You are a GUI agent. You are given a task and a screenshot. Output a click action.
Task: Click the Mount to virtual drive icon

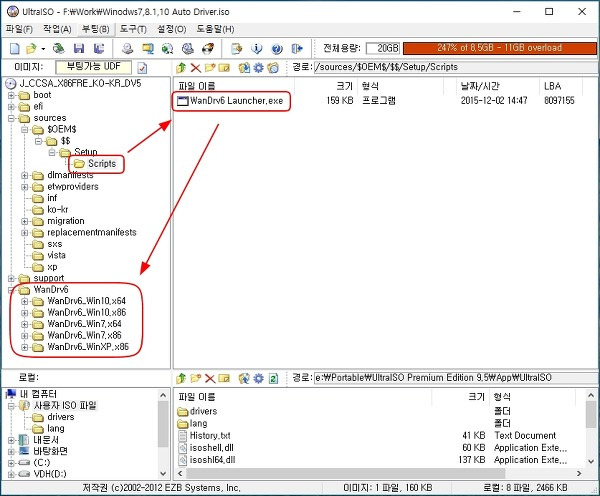[188, 49]
